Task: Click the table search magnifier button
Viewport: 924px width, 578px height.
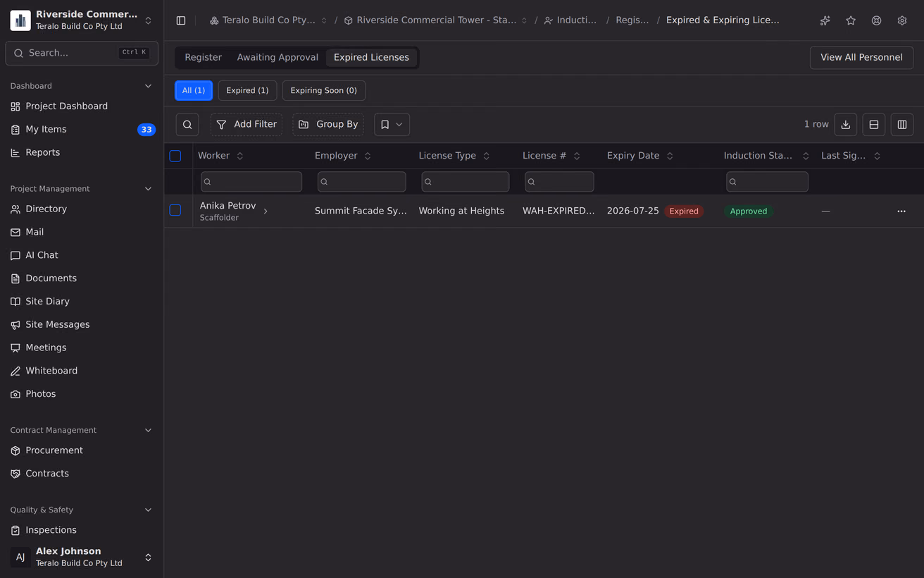Action: pyautogui.click(x=187, y=125)
